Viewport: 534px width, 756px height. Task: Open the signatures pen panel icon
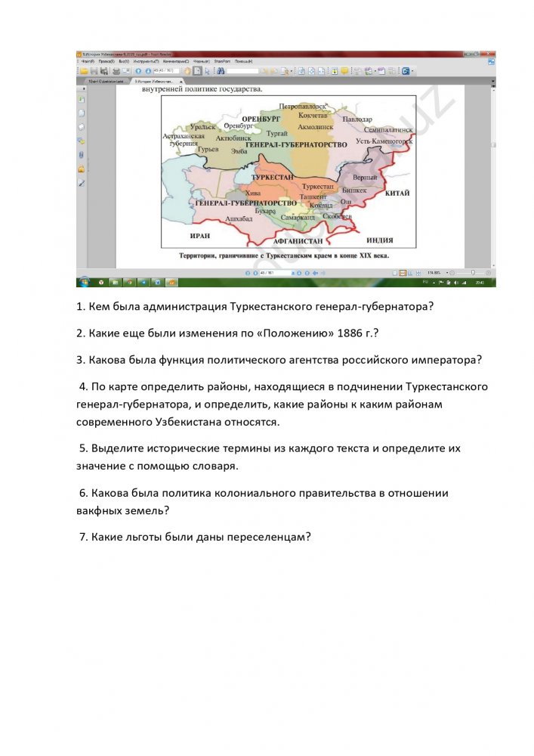pyautogui.click(x=82, y=183)
